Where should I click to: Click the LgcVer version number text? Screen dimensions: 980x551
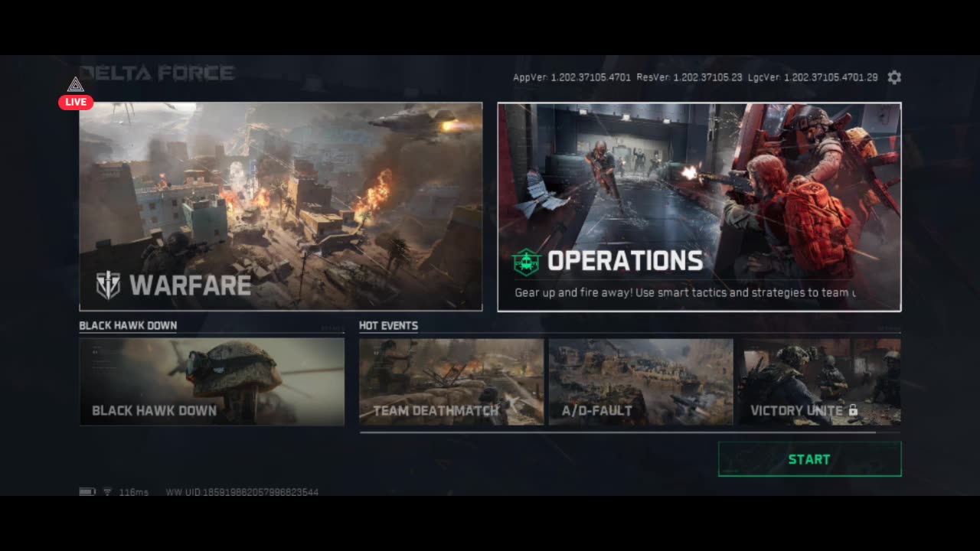pos(812,77)
